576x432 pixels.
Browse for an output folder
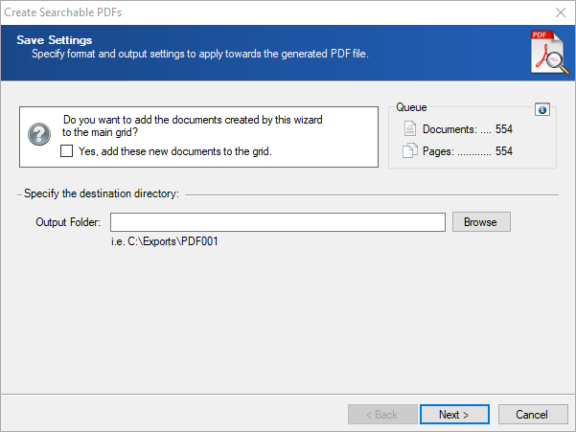coord(481,222)
